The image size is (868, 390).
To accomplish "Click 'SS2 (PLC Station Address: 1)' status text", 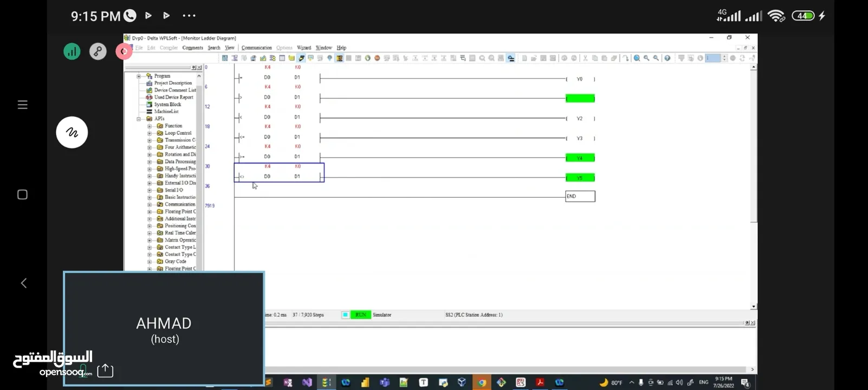I will (x=474, y=315).
